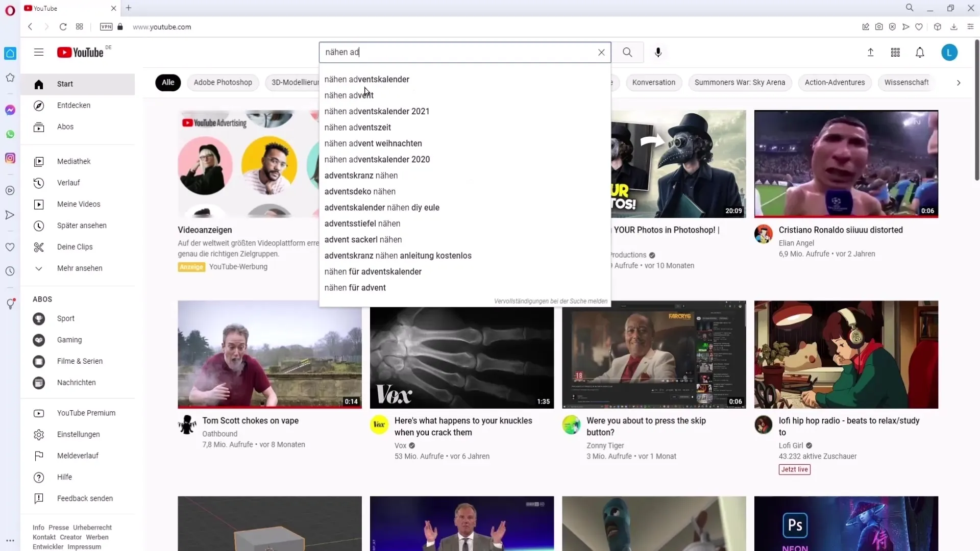Open Opera sidebar three-dot settings
This screenshot has width=980, height=551.
coord(10,540)
